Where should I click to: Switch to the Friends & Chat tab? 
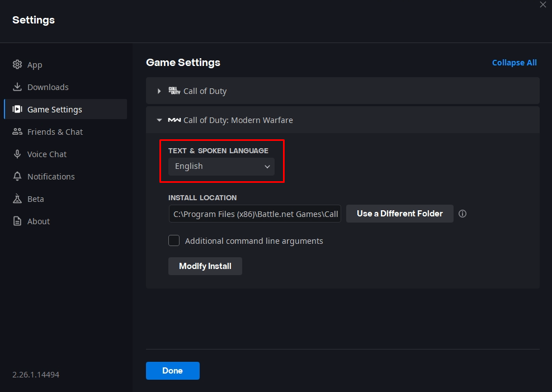pyautogui.click(x=65, y=131)
